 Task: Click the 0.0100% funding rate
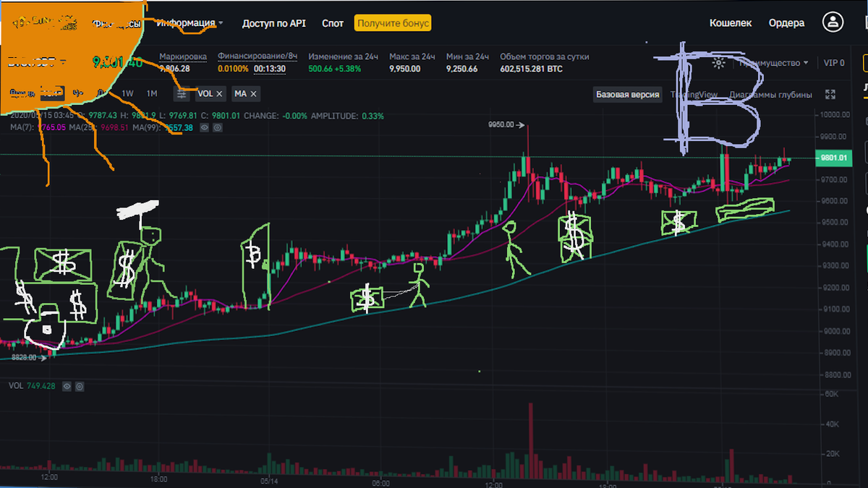(x=233, y=69)
